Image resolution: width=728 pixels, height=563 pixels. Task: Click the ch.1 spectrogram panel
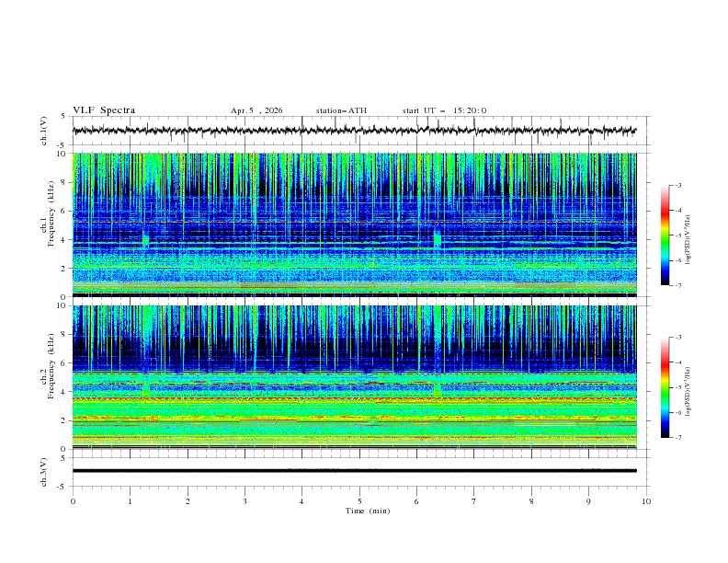[354, 224]
